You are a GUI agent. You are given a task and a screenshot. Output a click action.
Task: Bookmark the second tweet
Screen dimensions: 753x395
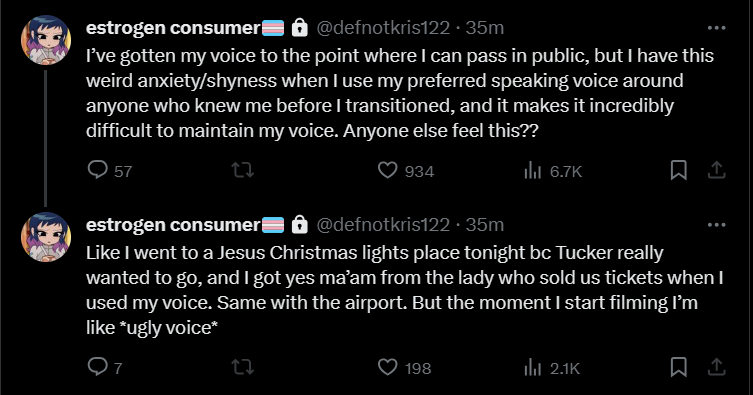679,367
